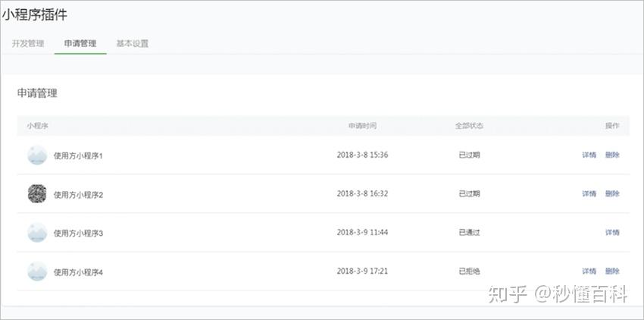Show 详情 for rejected 使用方小程序4
The image size is (644, 320).
point(589,271)
